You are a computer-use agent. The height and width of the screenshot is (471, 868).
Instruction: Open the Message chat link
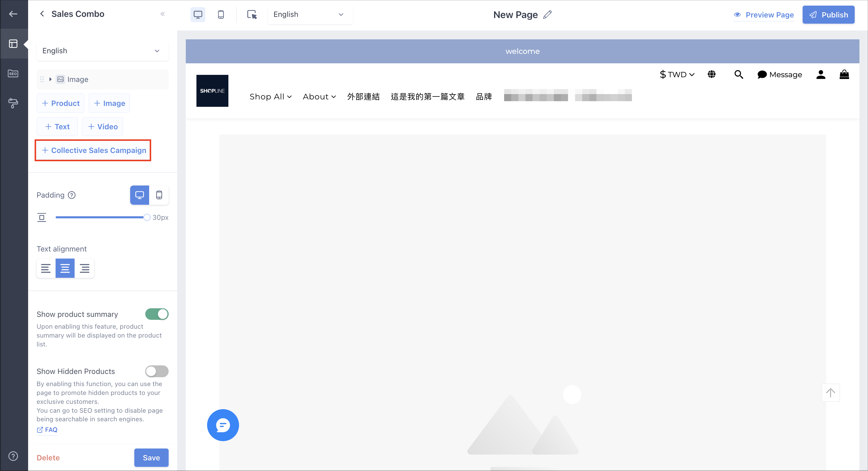coord(779,75)
